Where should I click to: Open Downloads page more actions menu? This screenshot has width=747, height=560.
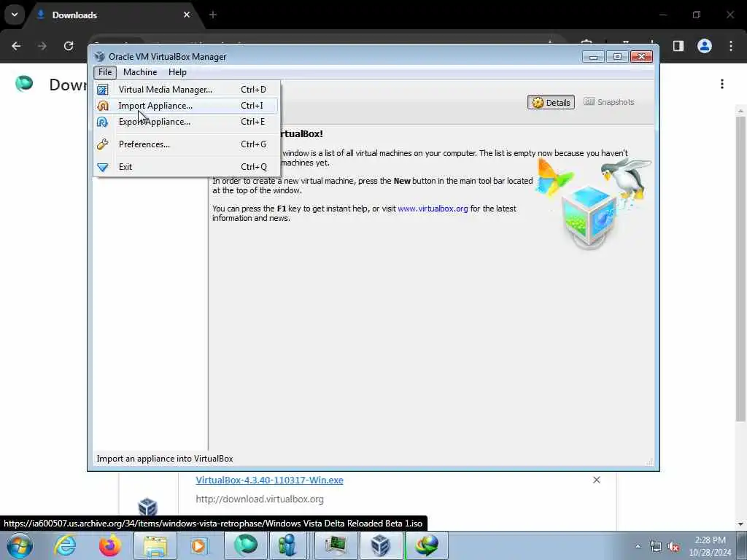(722, 84)
